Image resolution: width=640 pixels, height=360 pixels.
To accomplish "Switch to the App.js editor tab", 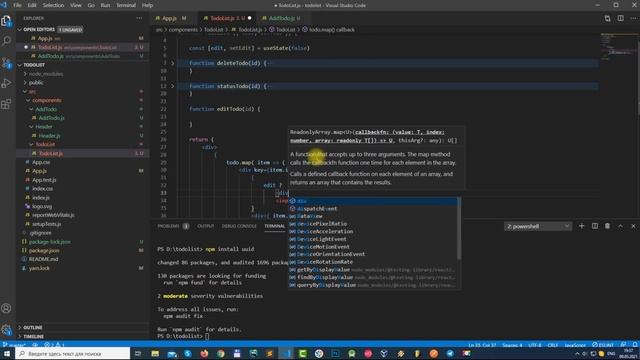I will coord(173,18).
